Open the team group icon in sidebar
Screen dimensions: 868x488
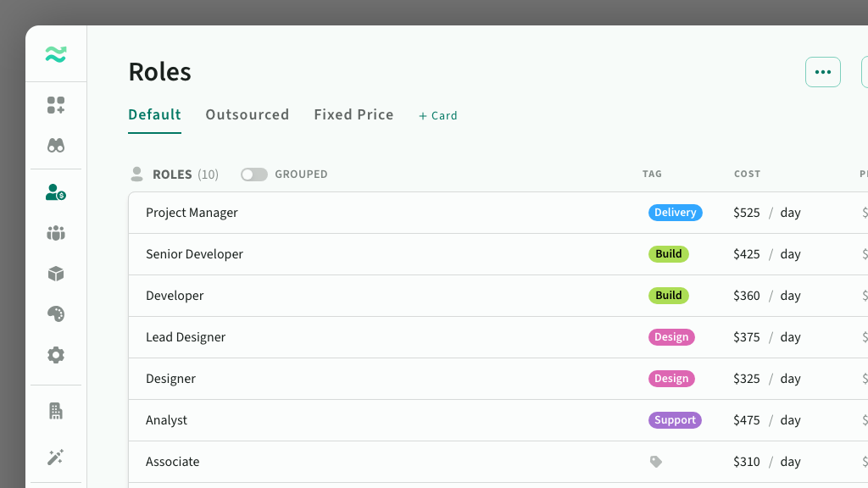click(x=56, y=233)
